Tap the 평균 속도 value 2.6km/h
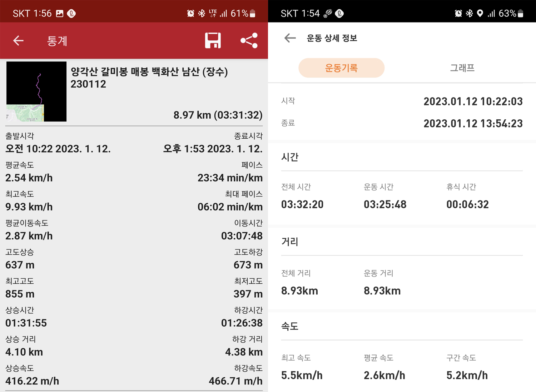The width and height of the screenshot is (536, 392). pos(384,375)
